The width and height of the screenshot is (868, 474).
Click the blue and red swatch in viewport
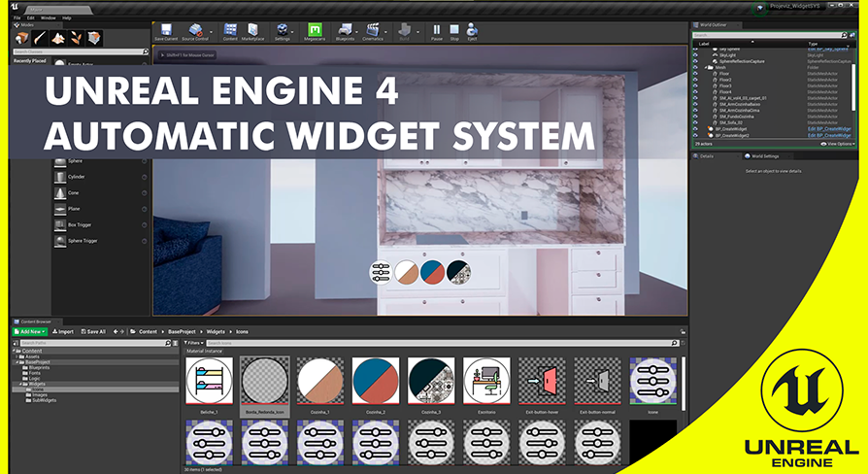(432, 272)
